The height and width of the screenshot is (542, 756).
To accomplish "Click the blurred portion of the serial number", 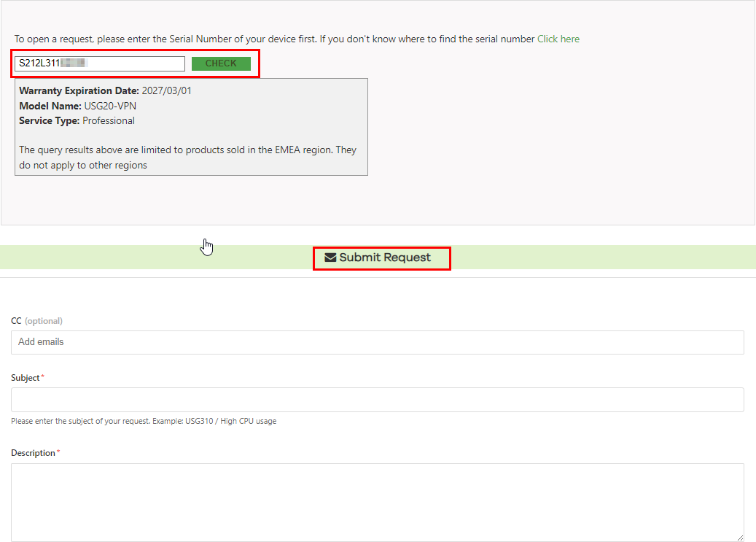I will tap(74, 63).
